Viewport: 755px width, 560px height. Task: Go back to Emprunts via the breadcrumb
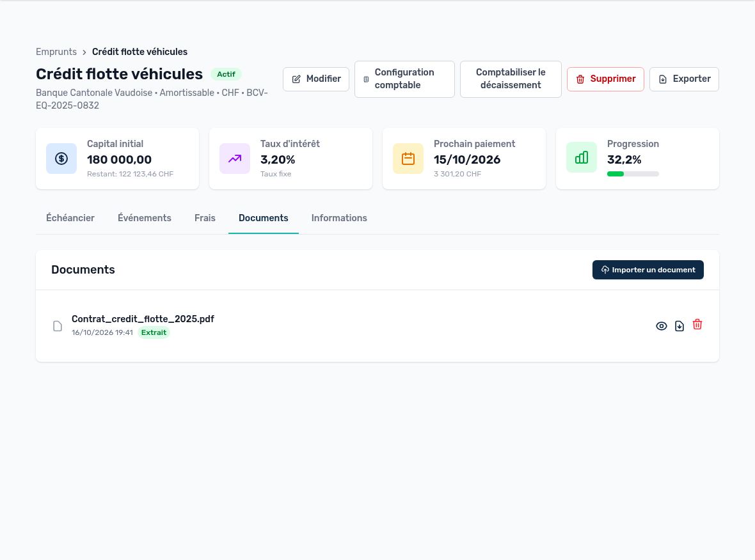pos(56,52)
